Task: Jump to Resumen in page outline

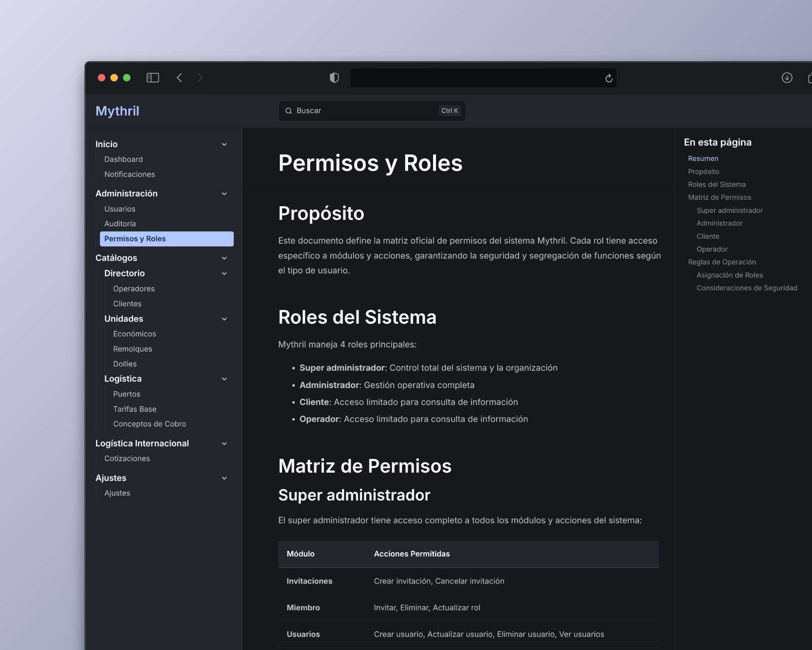Action: tap(703, 159)
